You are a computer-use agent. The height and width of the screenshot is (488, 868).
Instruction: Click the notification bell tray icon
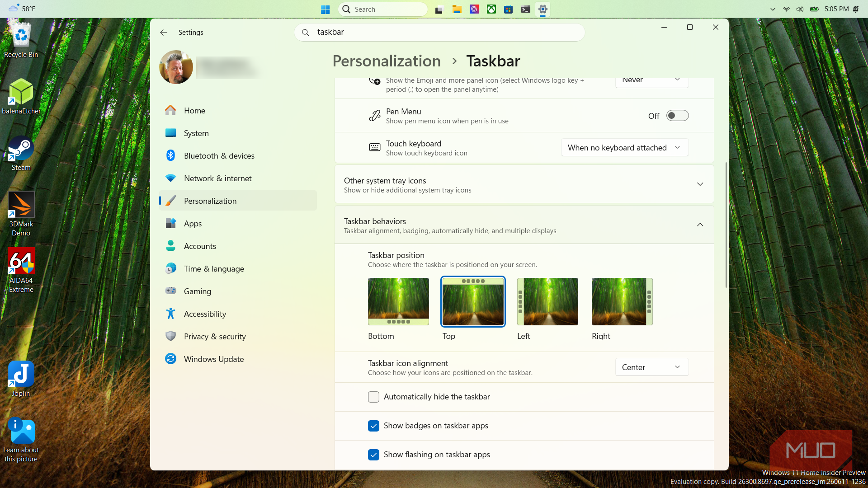click(x=856, y=9)
